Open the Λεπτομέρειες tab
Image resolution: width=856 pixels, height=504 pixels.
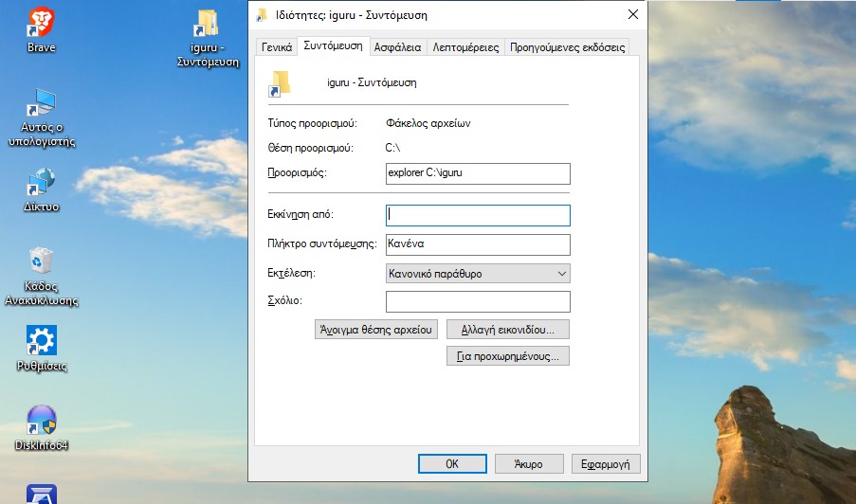tap(465, 47)
